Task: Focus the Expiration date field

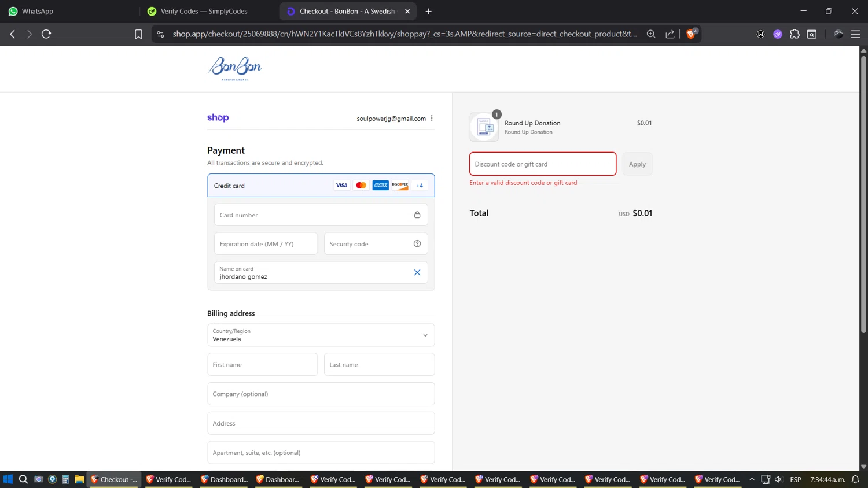Action: 266,243
